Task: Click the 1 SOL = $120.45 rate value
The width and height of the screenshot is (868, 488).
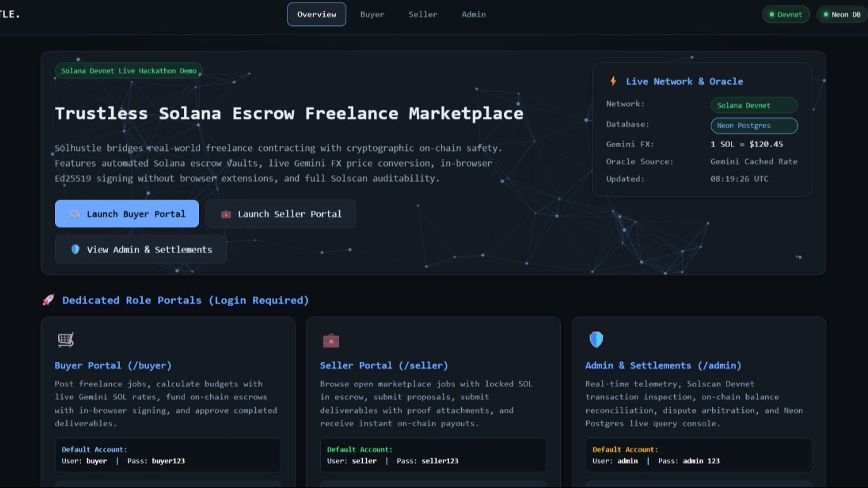Action: pos(747,144)
